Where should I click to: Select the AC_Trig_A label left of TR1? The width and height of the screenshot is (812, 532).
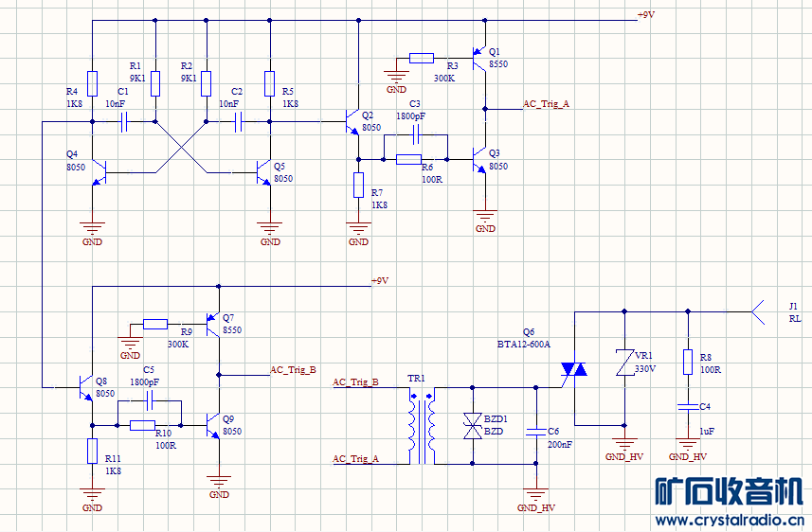[355, 459]
